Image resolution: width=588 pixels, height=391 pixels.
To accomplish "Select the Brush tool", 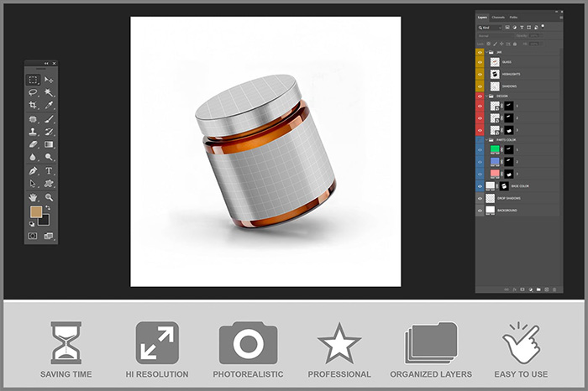I will coord(49,119).
